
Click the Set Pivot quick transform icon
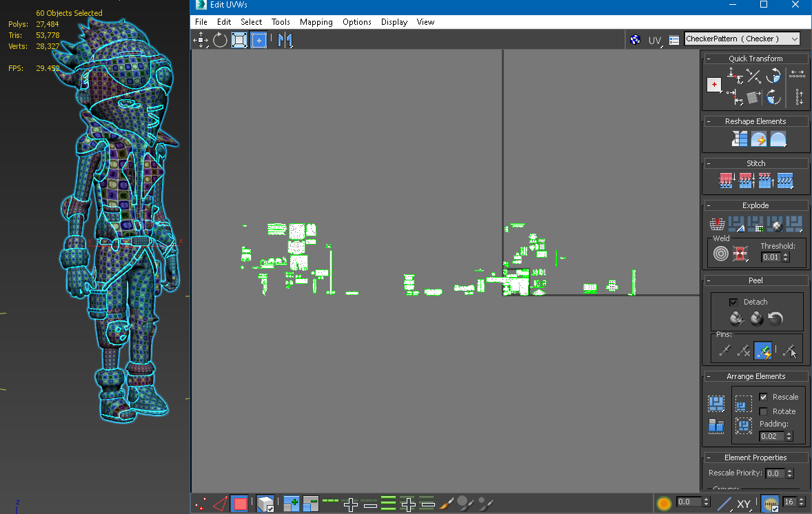point(714,85)
